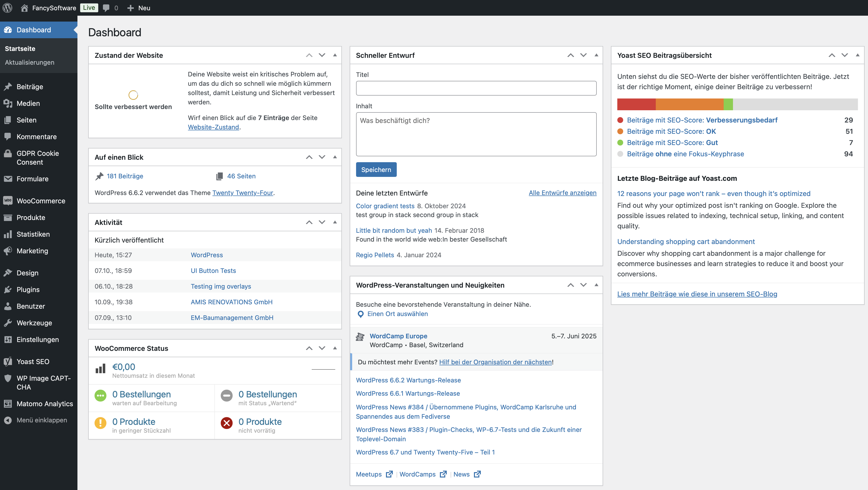Click the WooCommerce woo icon

(8, 201)
